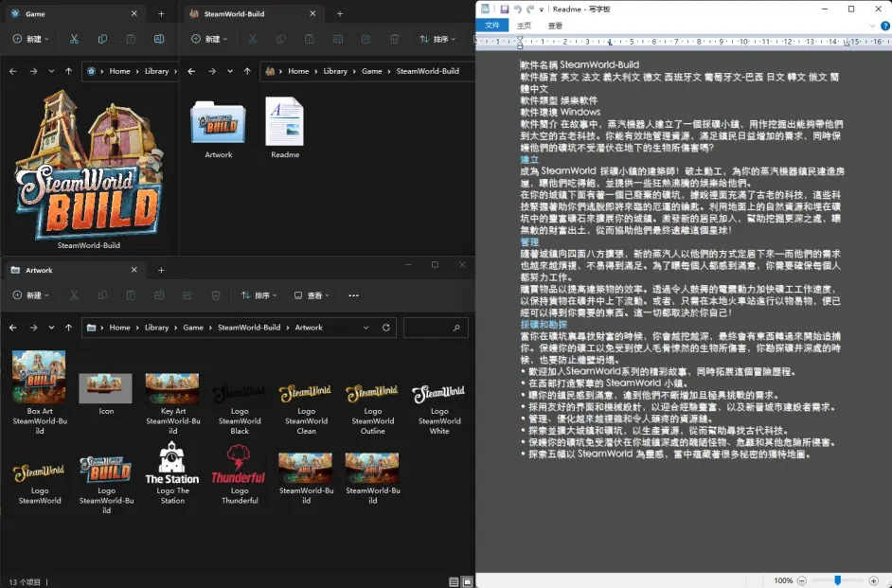Click the Paste icon in Game window
Screen dimensions: 892x588
[131, 39]
